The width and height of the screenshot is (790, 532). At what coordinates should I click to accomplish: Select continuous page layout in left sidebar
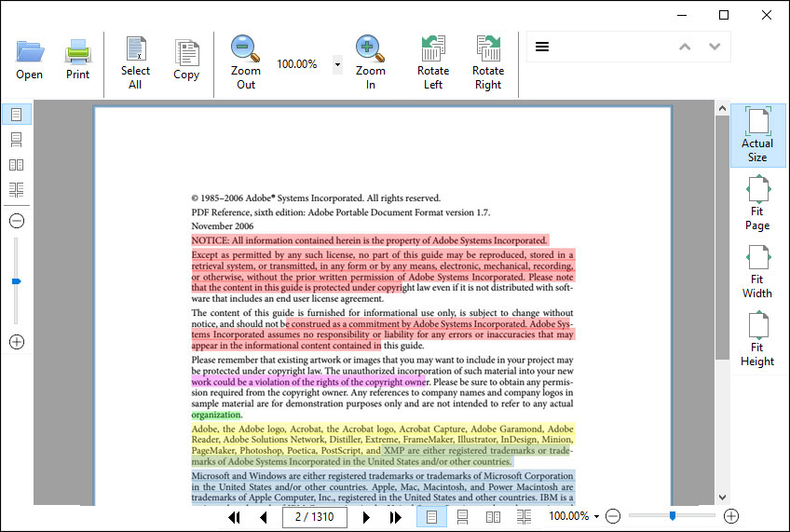click(x=16, y=140)
